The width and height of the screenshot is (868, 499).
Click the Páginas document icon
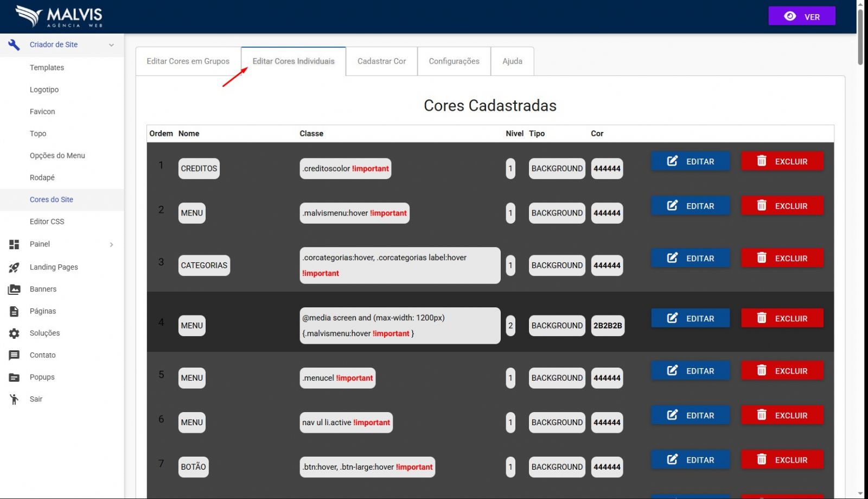[x=14, y=311]
